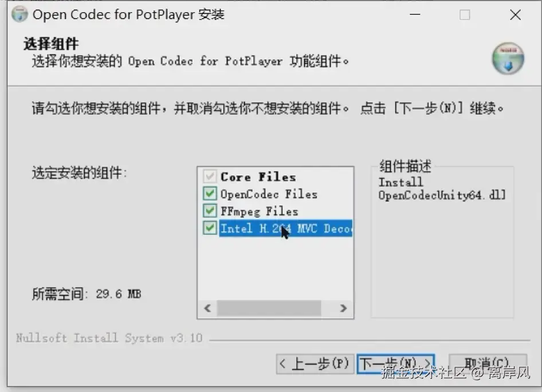Cancel setup with the 取消(C) button
This screenshot has width=542, height=392.
(488, 364)
